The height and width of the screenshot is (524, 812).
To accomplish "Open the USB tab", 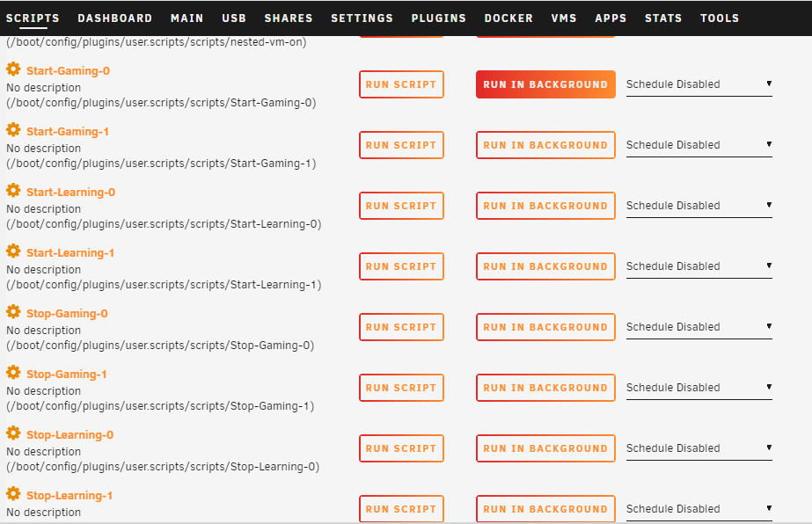I will coord(234,18).
